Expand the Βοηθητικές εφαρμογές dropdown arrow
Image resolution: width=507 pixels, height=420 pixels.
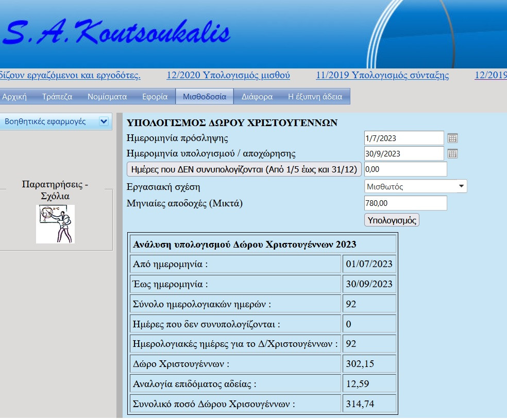point(104,121)
